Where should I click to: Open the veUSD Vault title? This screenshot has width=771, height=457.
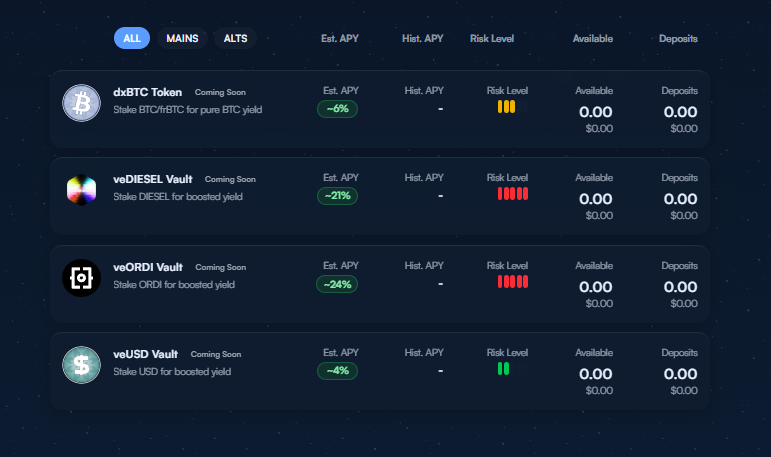(146, 354)
